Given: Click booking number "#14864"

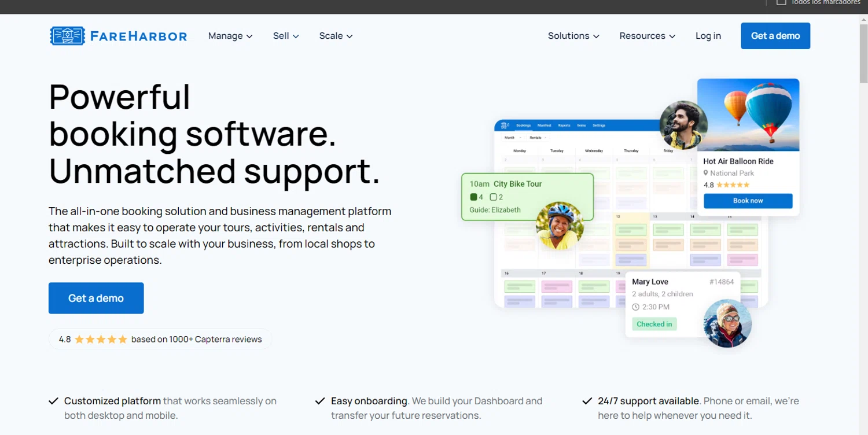Looking at the screenshot, I should pyautogui.click(x=722, y=282).
